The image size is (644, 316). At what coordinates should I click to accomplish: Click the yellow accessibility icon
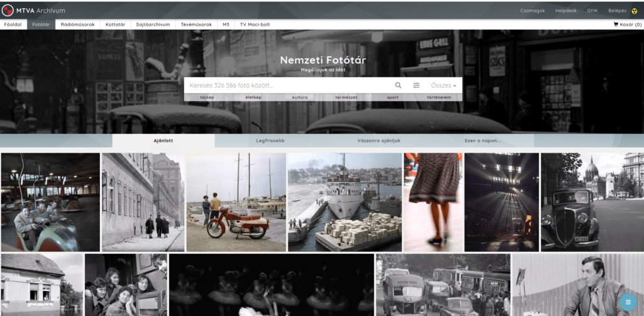(634, 11)
